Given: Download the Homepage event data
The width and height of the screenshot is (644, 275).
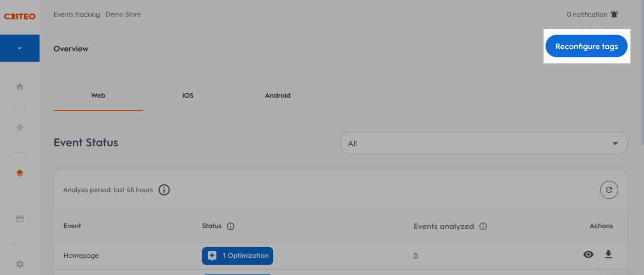Looking at the screenshot, I should pyautogui.click(x=609, y=254).
